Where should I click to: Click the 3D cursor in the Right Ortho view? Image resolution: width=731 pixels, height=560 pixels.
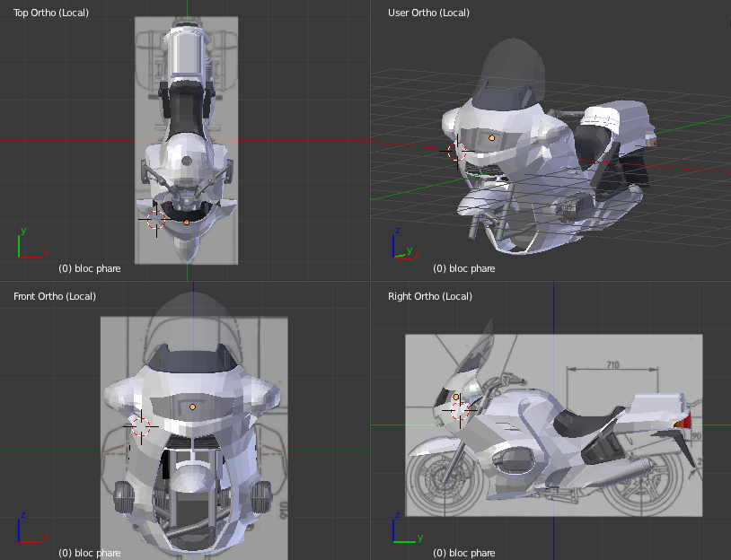(459, 410)
